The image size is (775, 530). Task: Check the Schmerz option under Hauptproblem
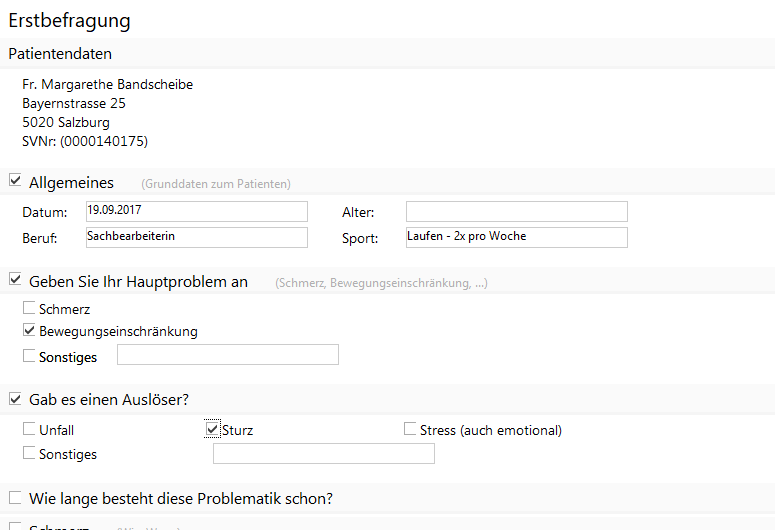[30, 309]
